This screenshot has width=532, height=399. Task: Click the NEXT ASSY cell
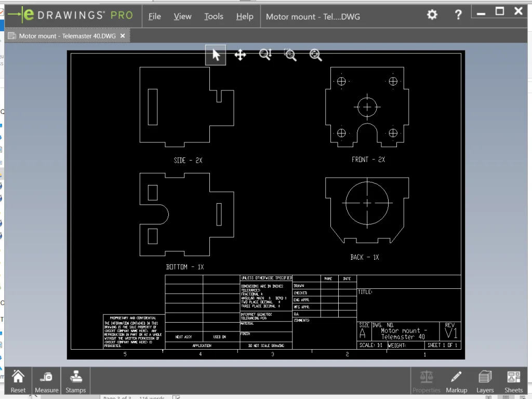pyautogui.click(x=183, y=337)
